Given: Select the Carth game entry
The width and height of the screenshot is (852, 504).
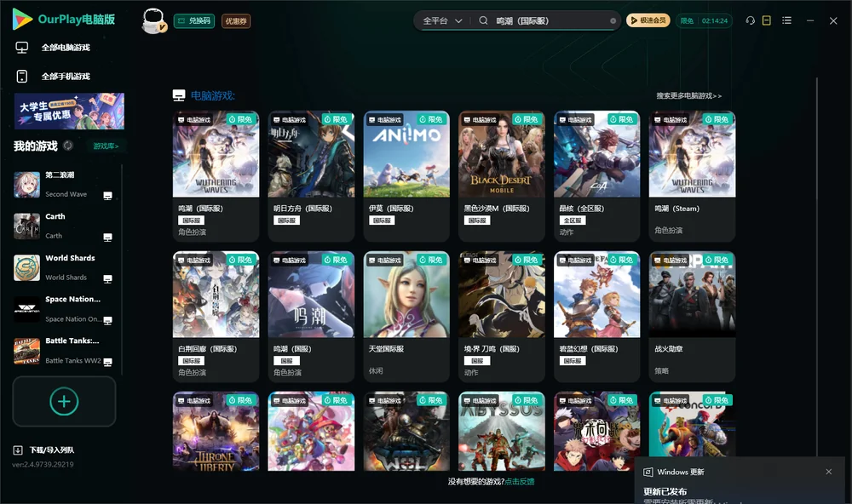Looking at the screenshot, I should coord(64,226).
